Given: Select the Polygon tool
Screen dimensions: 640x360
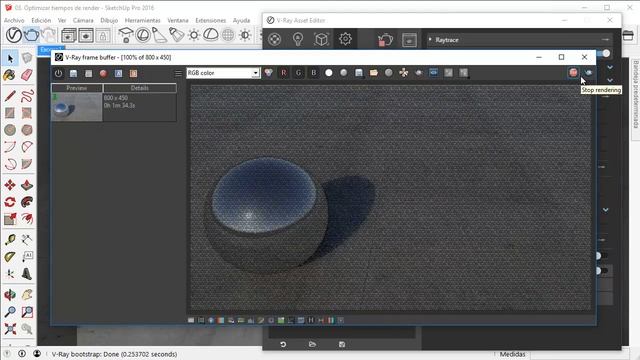Looking at the screenshot, I should point(27,130).
